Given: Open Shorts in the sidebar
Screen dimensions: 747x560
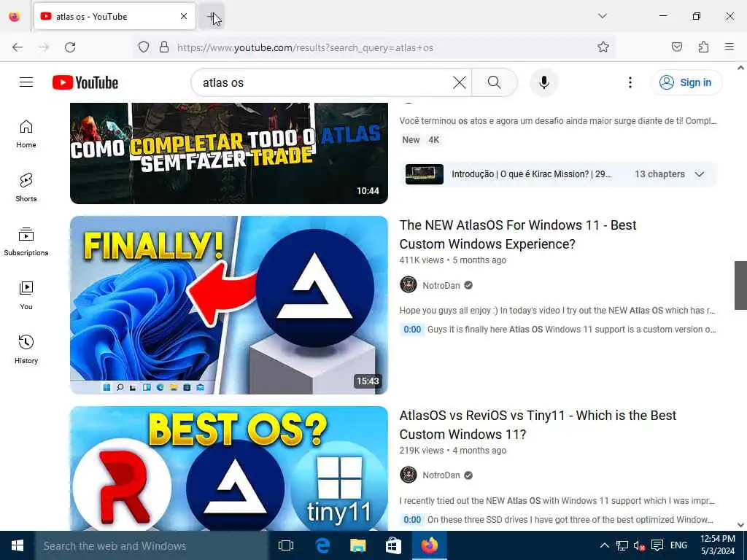Looking at the screenshot, I should [x=26, y=187].
